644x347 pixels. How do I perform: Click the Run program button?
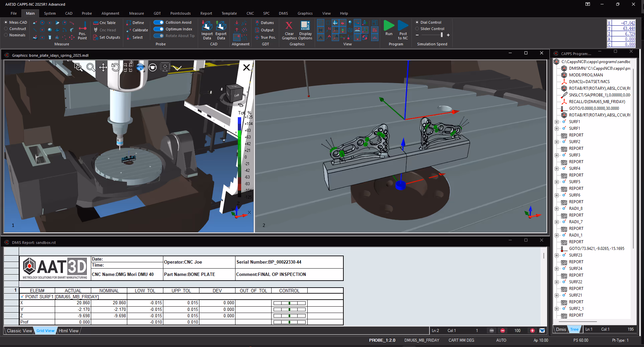coord(389,26)
